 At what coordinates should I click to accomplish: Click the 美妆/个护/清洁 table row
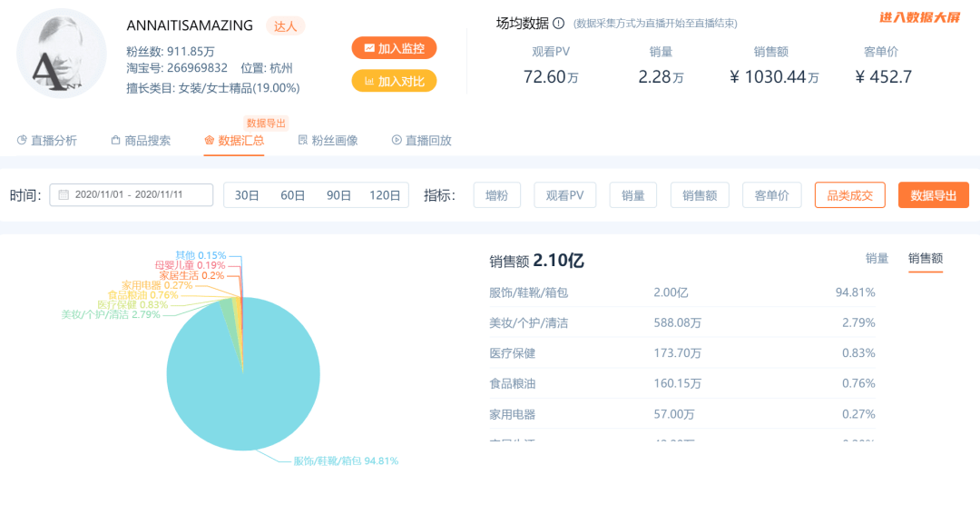(681, 323)
